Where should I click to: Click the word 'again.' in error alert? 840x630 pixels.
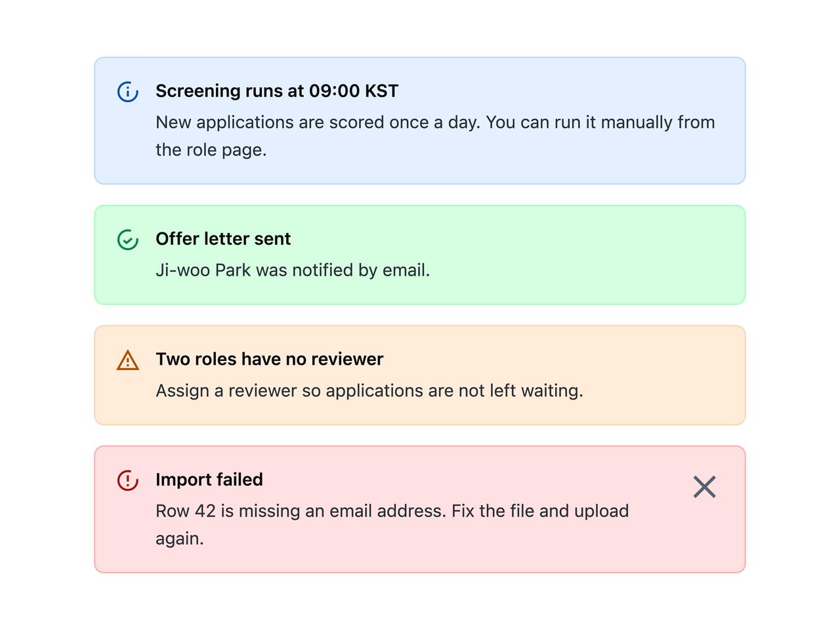(180, 538)
